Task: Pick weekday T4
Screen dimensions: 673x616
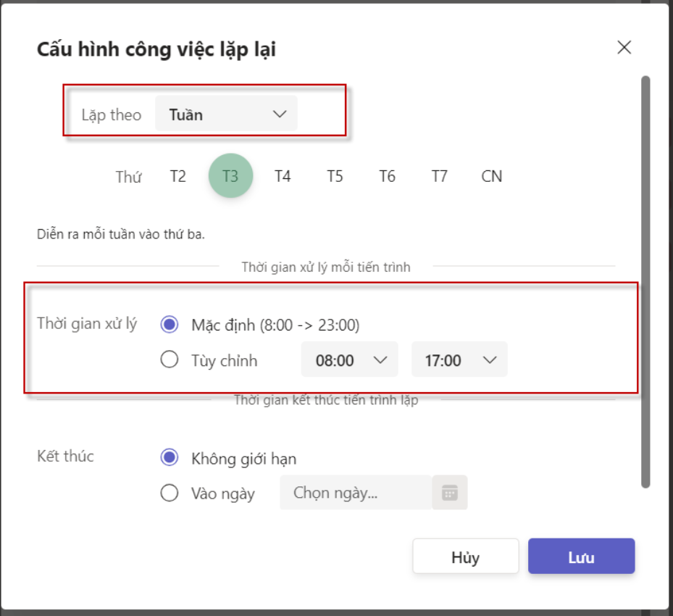Action: (283, 176)
